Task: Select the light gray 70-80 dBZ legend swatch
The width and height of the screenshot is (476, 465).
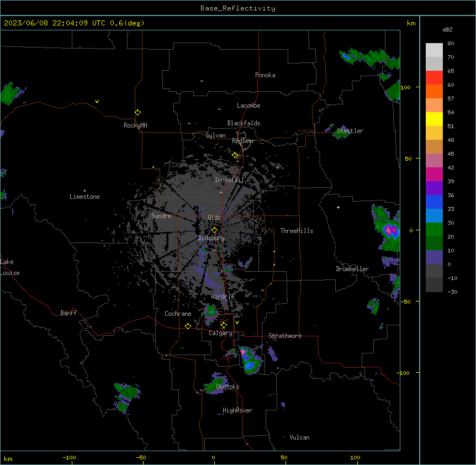Action: pyautogui.click(x=434, y=50)
